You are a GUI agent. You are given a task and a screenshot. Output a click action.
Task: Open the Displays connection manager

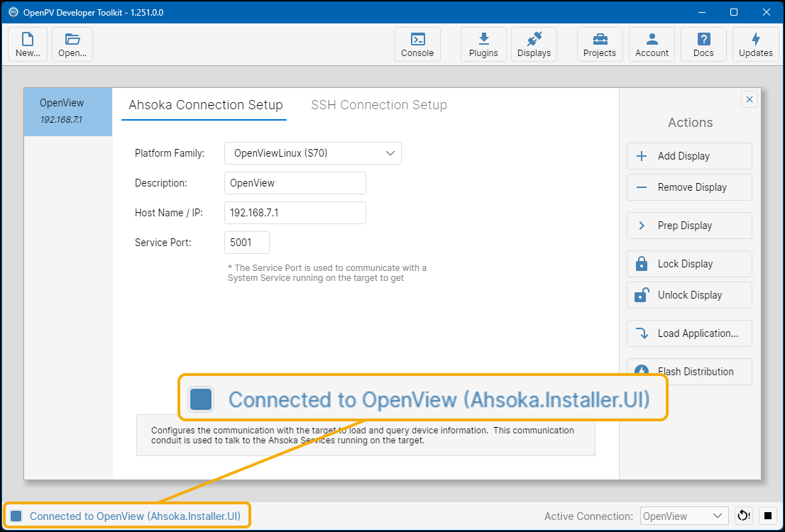[x=534, y=45]
